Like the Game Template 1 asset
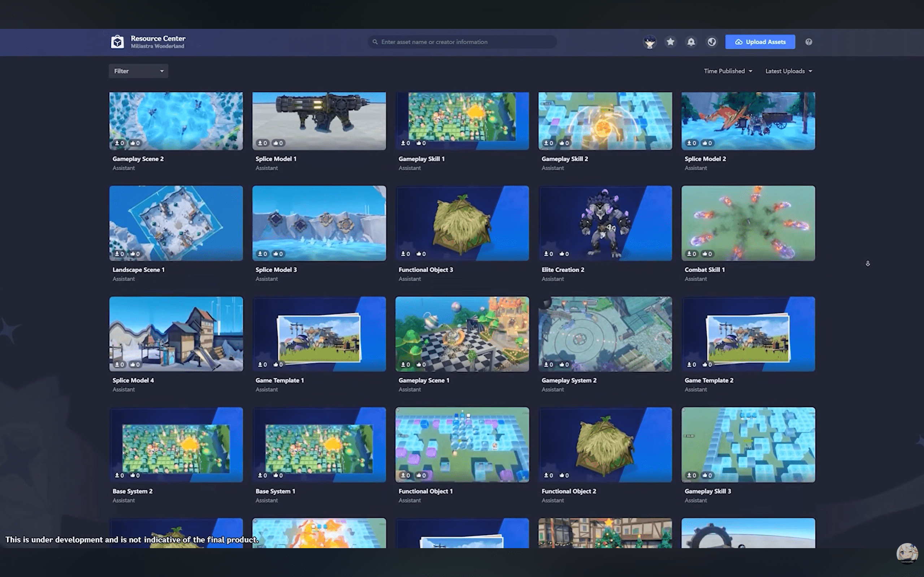 click(276, 364)
